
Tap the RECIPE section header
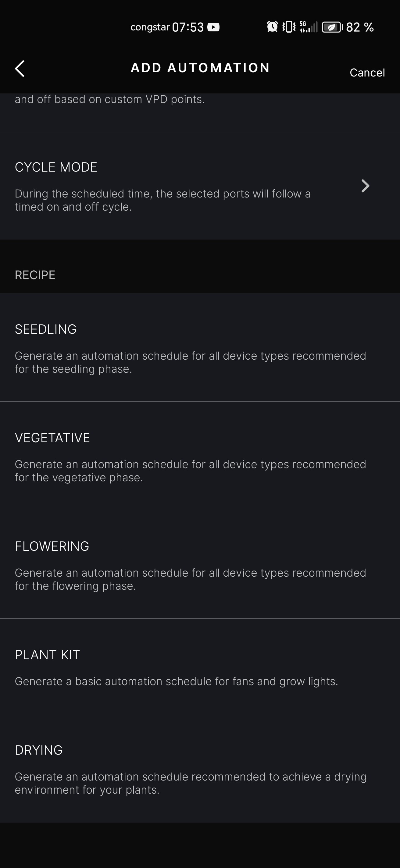click(x=35, y=275)
